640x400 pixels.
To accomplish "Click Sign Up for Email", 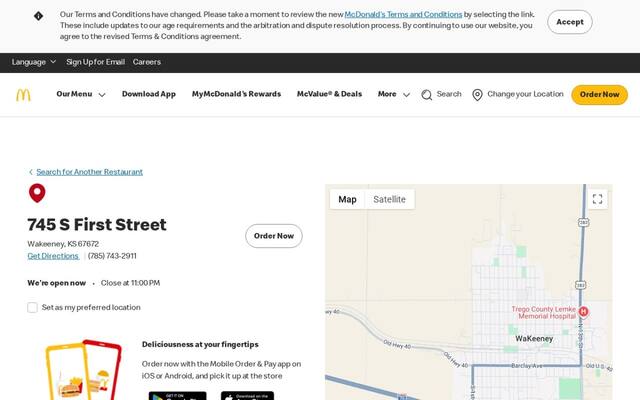I will tap(96, 62).
